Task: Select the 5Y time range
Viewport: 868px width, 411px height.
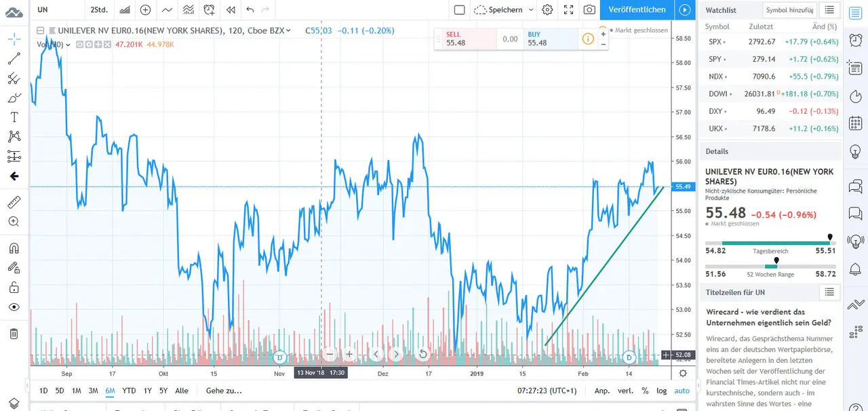Action: pos(163,391)
